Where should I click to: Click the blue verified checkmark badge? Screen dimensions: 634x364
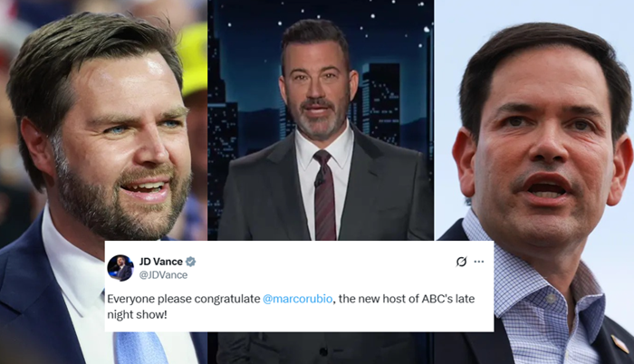click(x=191, y=262)
